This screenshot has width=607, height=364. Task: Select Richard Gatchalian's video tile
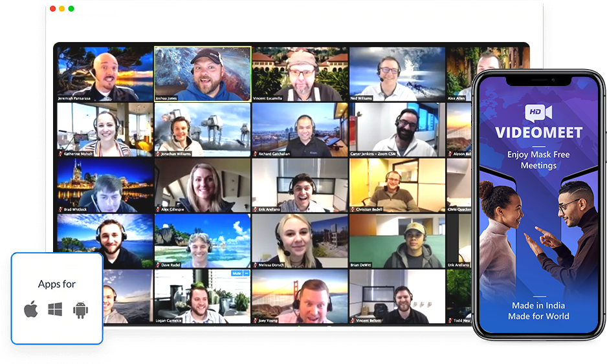coord(300,129)
